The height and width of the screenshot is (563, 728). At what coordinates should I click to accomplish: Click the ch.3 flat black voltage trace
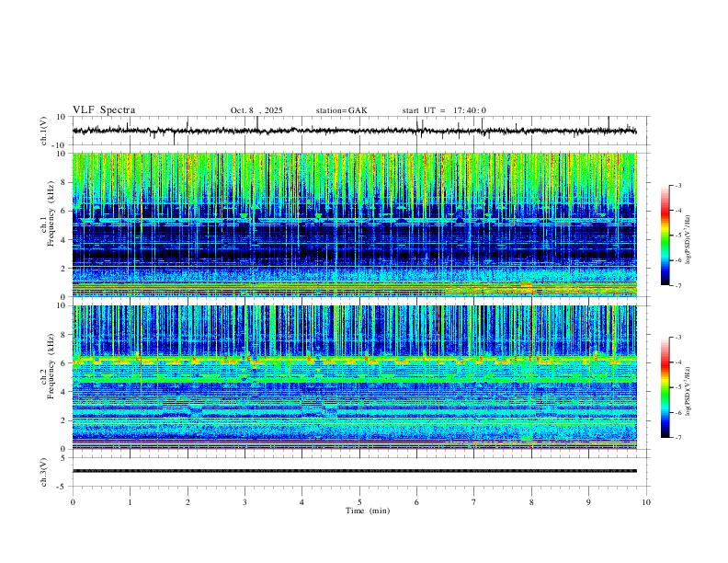354,471
